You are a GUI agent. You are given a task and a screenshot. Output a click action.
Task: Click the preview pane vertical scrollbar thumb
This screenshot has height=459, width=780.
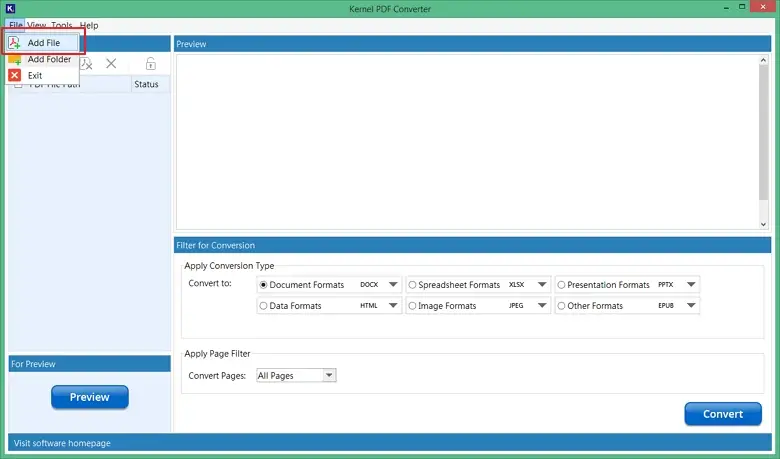tap(764, 132)
